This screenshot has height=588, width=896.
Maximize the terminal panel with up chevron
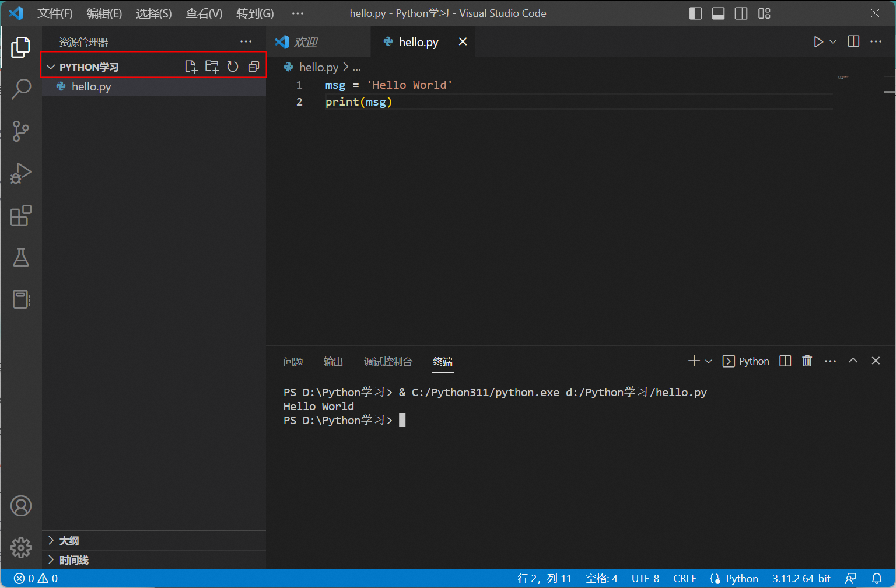[853, 360]
